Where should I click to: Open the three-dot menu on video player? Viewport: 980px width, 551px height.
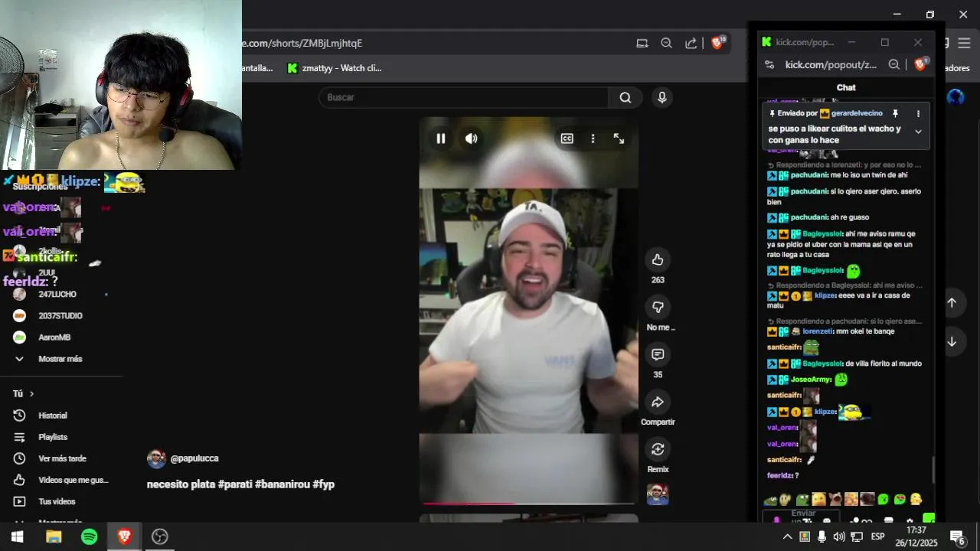[593, 139]
